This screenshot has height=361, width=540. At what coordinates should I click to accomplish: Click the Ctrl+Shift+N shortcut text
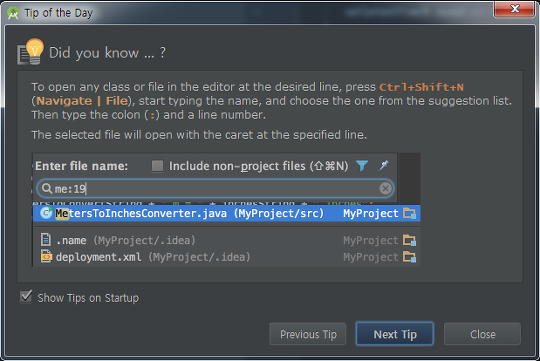pyautogui.click(x=421, y=87)
